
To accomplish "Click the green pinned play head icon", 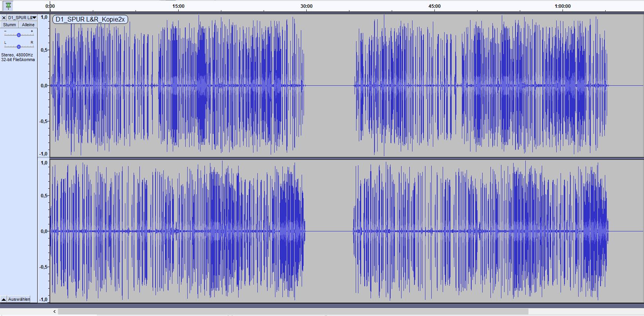I will click(x=8, y=6).
